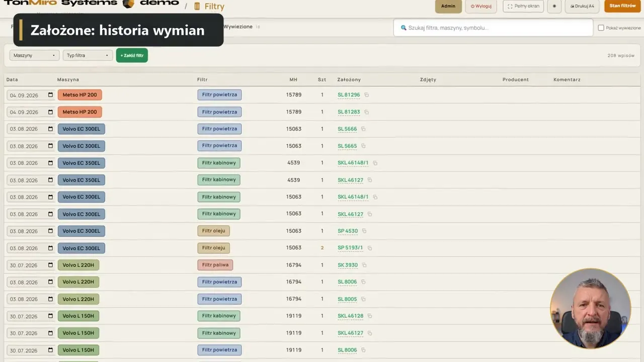Print the list with Drukuj A4
This screenshot has height=362, width=644.
(582, 6)
